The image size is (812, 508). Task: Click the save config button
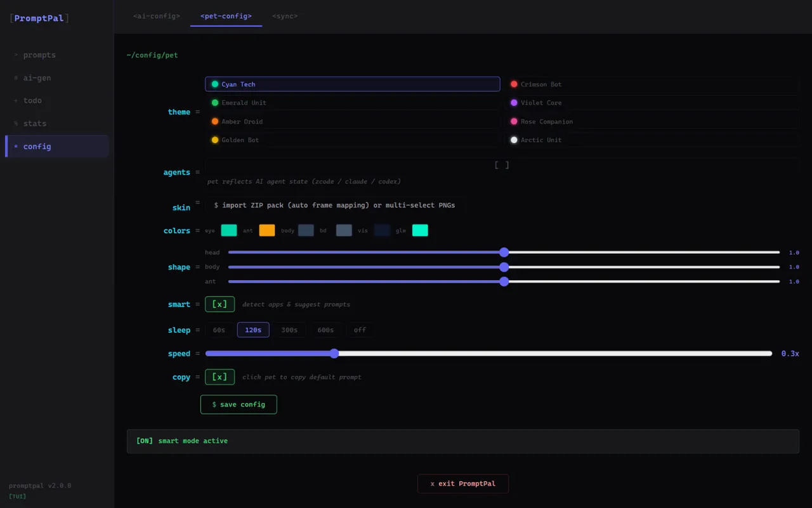[239, 404]
